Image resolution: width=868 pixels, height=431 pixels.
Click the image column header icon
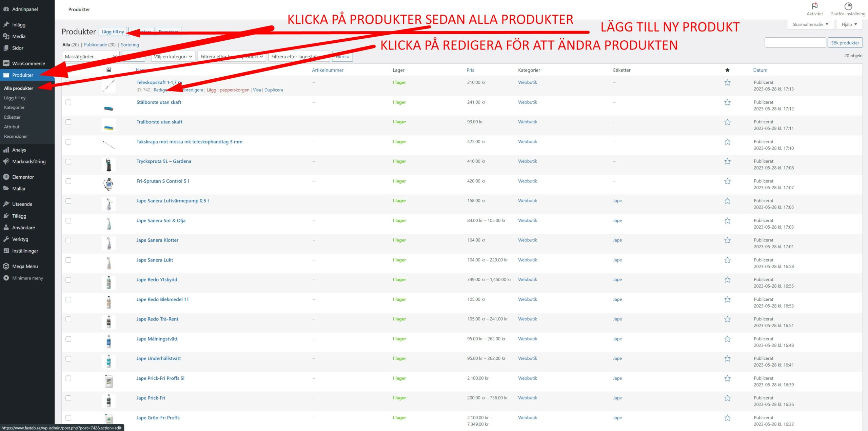pos(109,70)
